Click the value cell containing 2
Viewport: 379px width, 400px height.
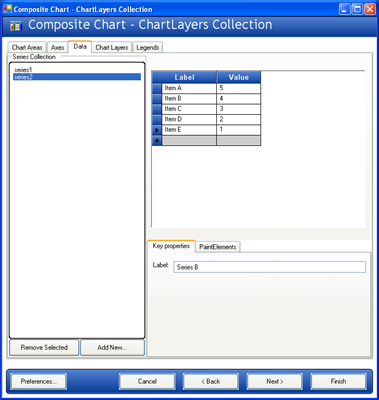point(238,119)
